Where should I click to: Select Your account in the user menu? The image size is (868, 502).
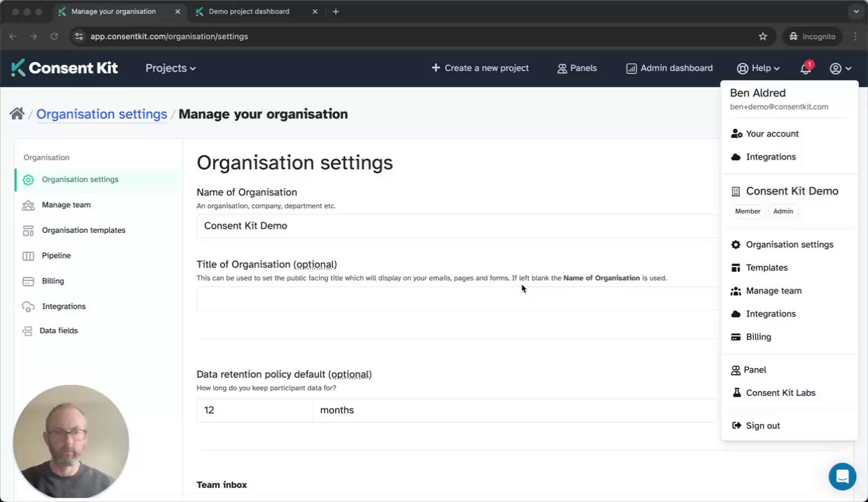772,134
